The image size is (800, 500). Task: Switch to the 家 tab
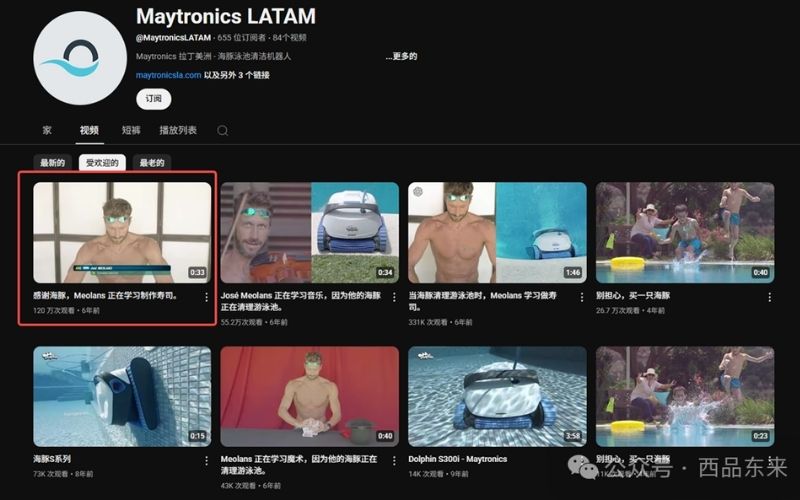47,130
